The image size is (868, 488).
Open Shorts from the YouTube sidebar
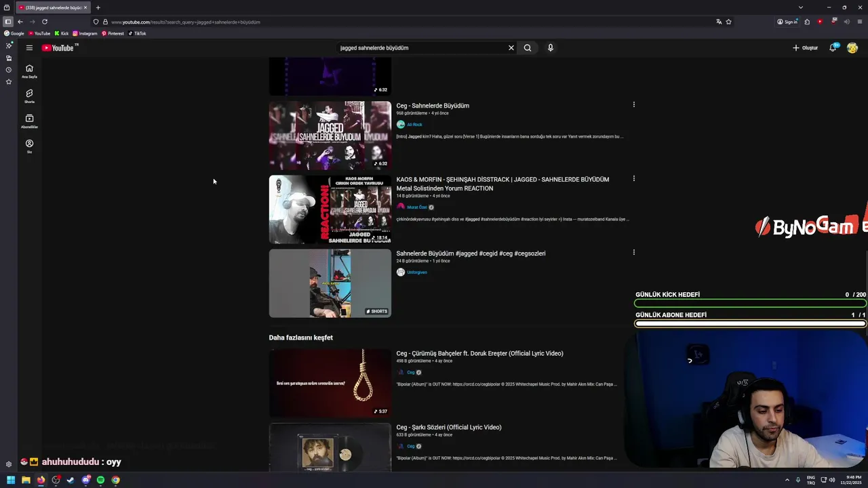[29, 96]
